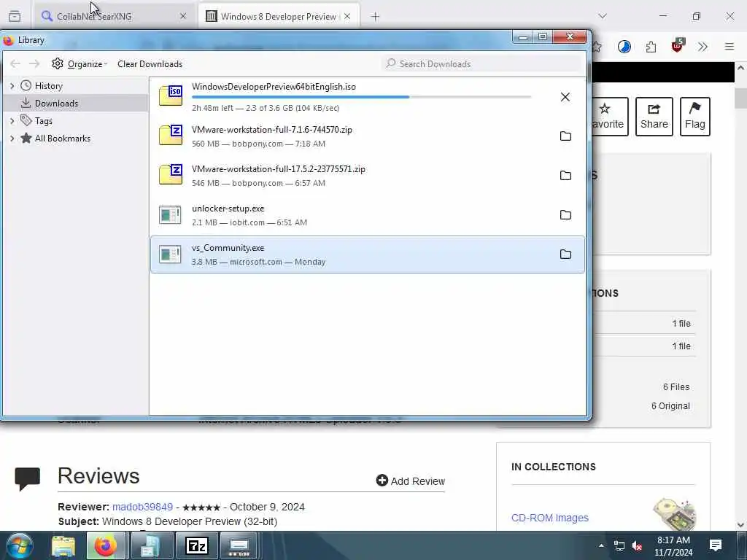747x560 pixels.
Task: Select Tags in Library sidebar
Action: [43, 121]
